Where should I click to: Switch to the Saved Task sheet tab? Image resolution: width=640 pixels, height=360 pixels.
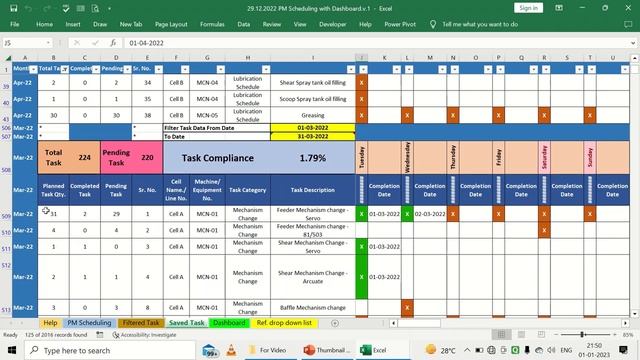(187, 323)
